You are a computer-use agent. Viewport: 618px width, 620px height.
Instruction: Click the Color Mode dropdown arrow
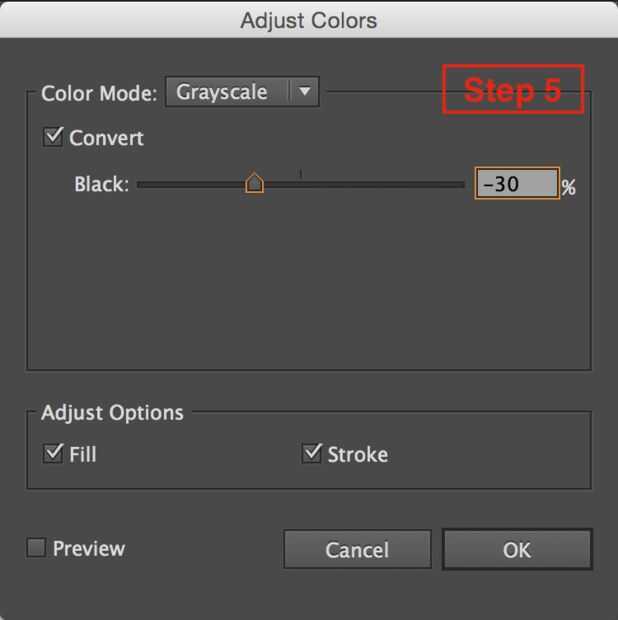pyautogui.click(x=305, y=93)
